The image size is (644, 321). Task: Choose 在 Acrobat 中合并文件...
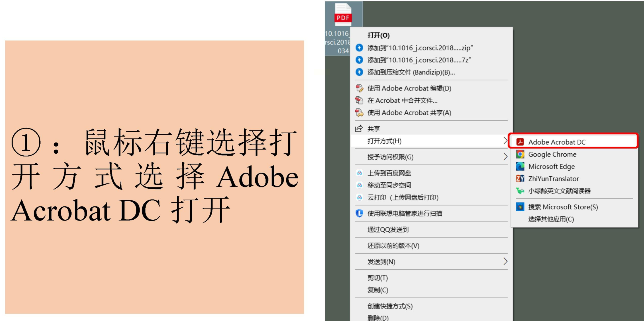click(x=432, y=100)
